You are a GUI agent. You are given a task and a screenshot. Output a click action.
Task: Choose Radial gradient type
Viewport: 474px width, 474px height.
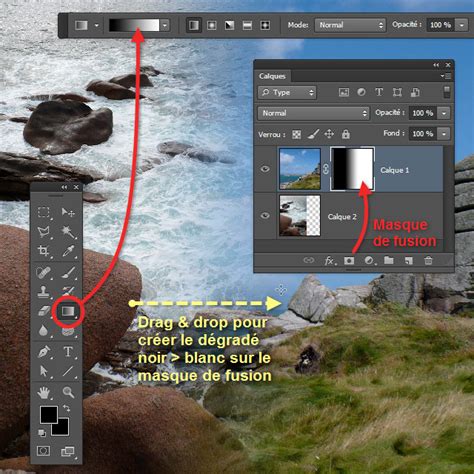click(212, 25)
